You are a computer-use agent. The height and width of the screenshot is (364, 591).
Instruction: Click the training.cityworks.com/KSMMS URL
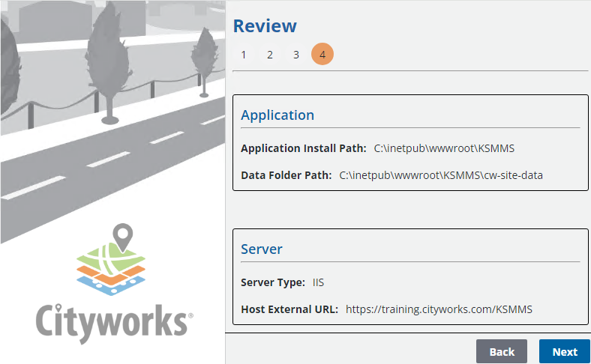tap(439, 309)
